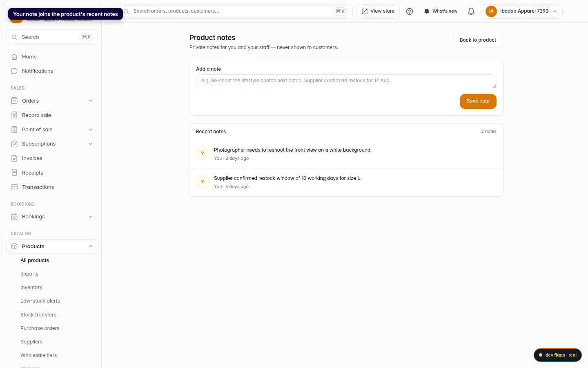Image resolution: width=588 pixels, height=368 pixels.
Task: Click 'You · 2 days ago' timestamp
Action: [x=231, y=159]
